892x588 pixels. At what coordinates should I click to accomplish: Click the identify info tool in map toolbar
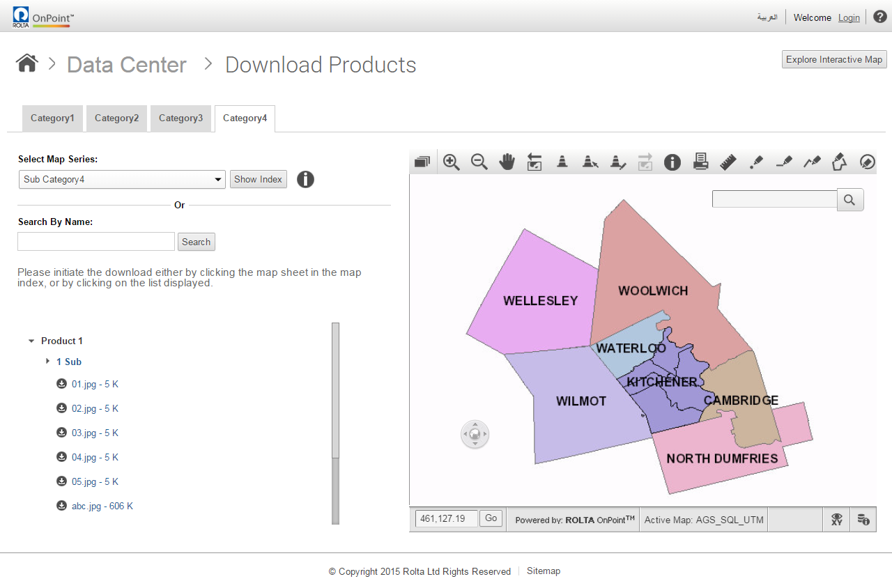click(x=672, y=162)
